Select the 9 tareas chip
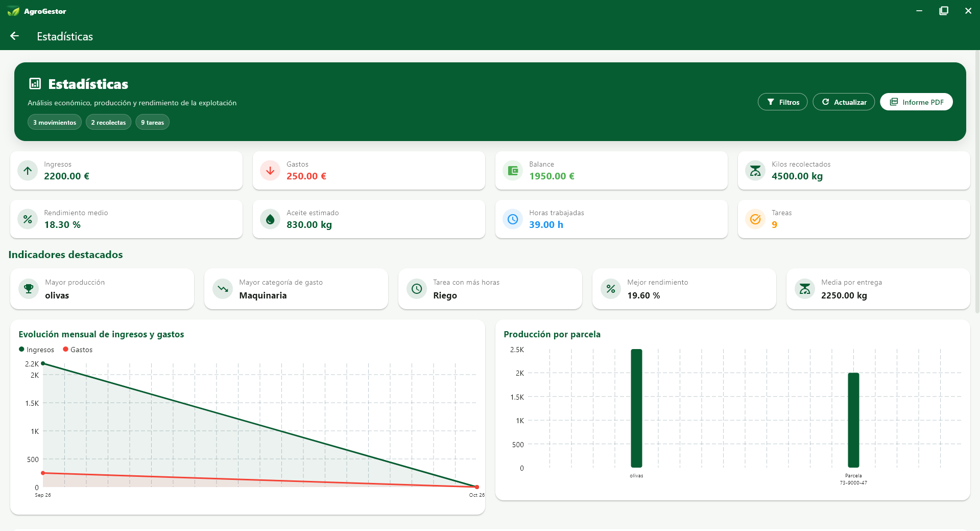980x531 pixels. [152, 122]
